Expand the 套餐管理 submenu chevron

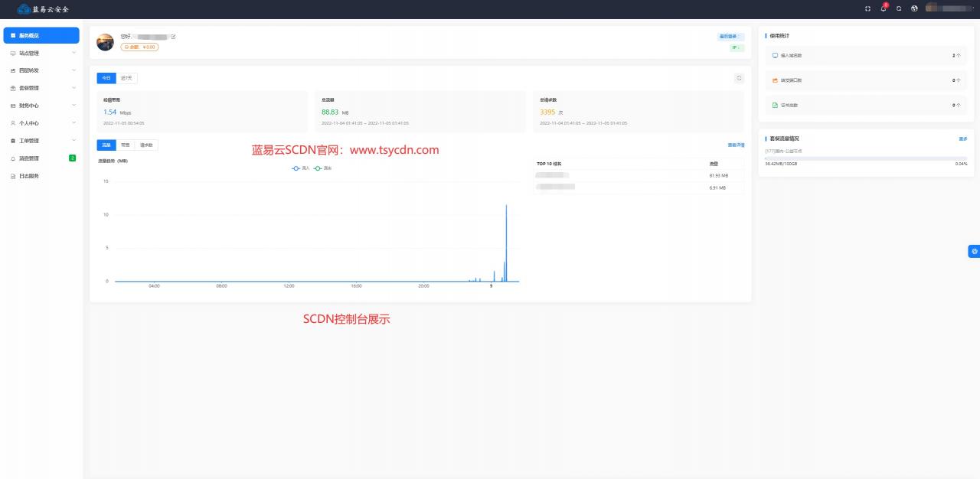click(73, 88)
